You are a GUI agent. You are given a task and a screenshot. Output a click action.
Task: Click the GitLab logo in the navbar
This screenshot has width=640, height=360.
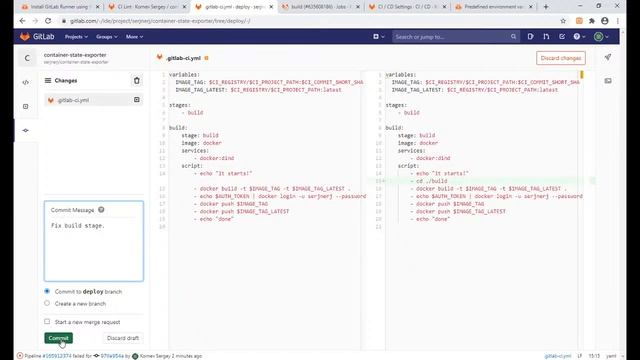tap(37, 37)
